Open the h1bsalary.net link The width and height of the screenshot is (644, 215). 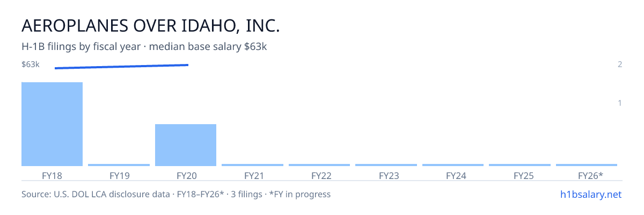590,194
